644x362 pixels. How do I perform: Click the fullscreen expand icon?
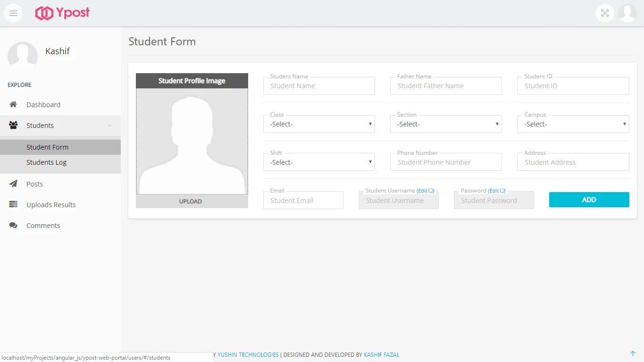(605, 13)
